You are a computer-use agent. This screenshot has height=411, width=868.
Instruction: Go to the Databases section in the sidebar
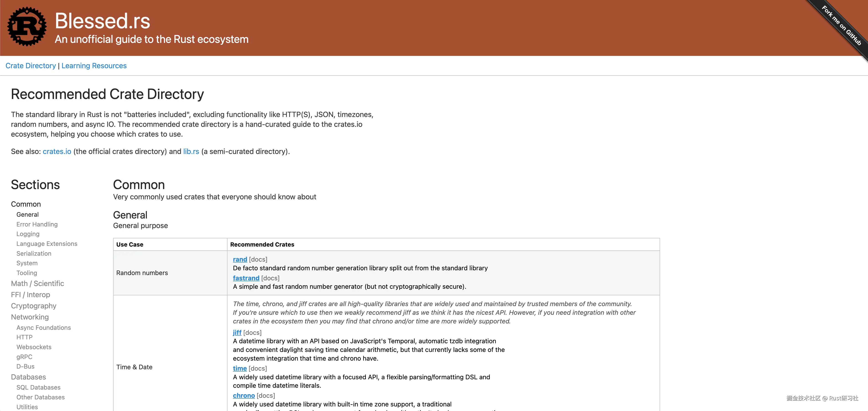[29, 377]
